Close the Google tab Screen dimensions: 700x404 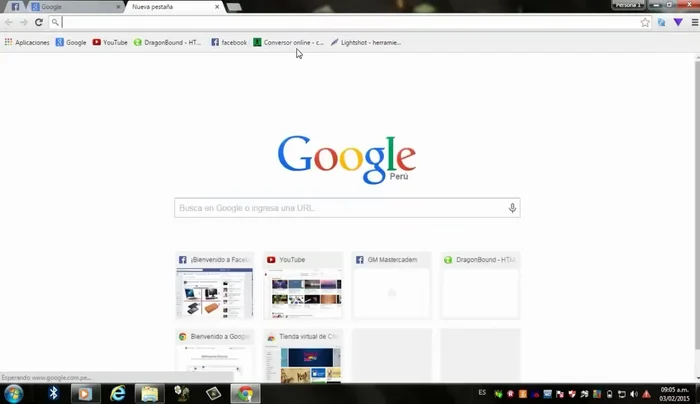118,7
